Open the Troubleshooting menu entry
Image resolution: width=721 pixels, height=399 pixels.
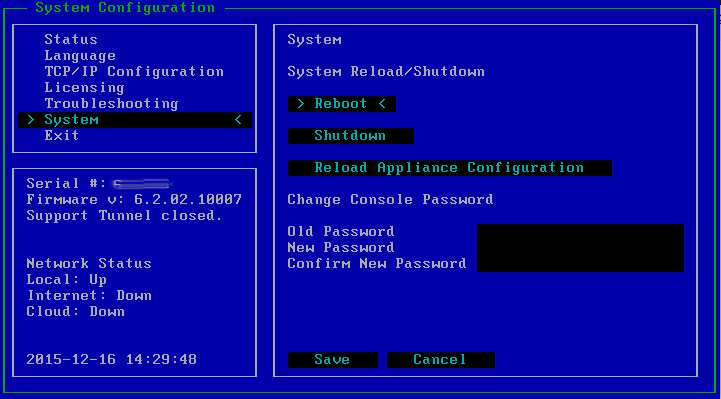point(111,104)
